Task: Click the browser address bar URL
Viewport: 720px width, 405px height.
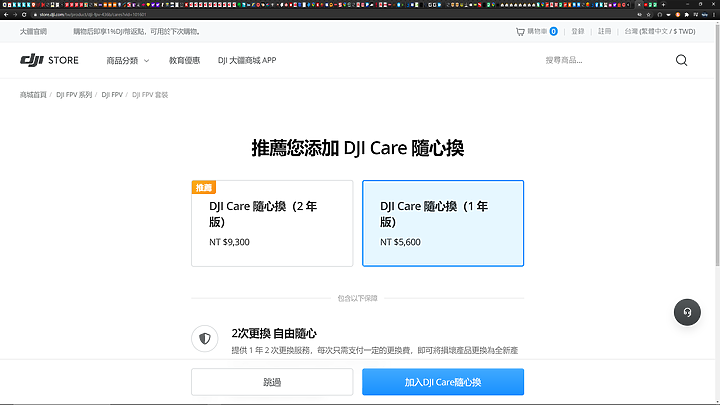Action: (x=93, y=15)
